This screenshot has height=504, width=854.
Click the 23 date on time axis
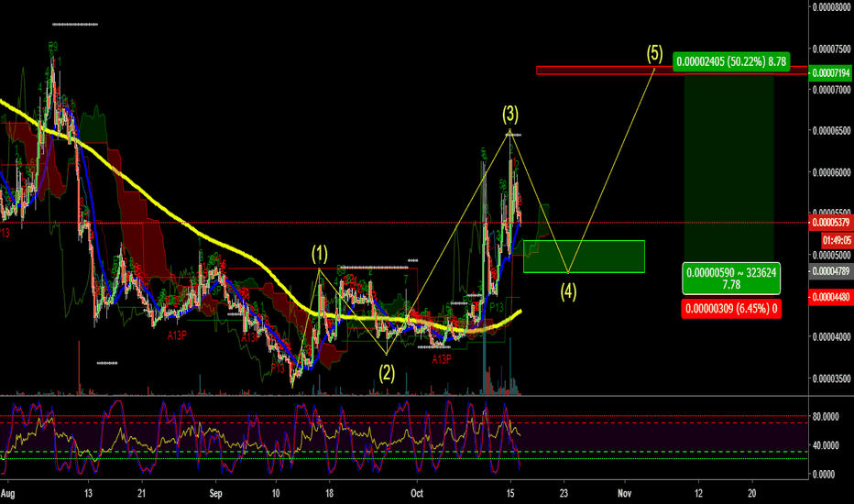click(x=564, y=494)
